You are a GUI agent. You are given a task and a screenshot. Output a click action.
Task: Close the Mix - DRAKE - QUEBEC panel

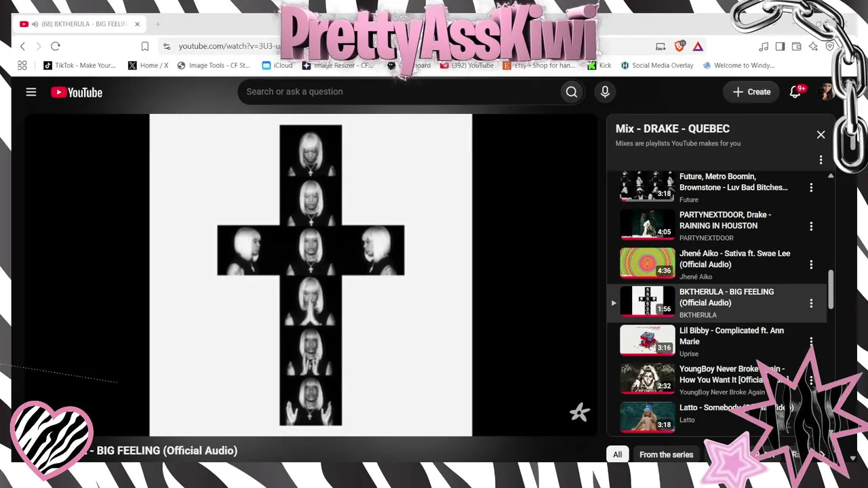(821, 135)
